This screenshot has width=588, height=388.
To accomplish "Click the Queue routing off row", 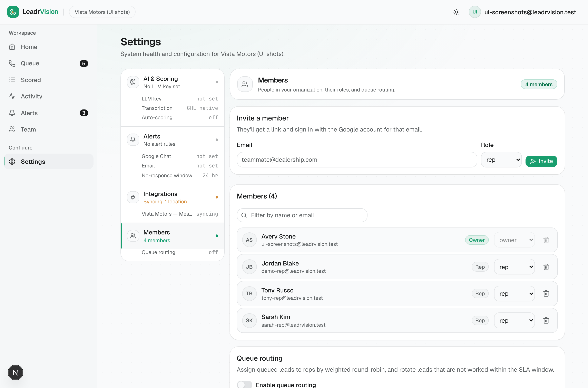I will 180,252.
